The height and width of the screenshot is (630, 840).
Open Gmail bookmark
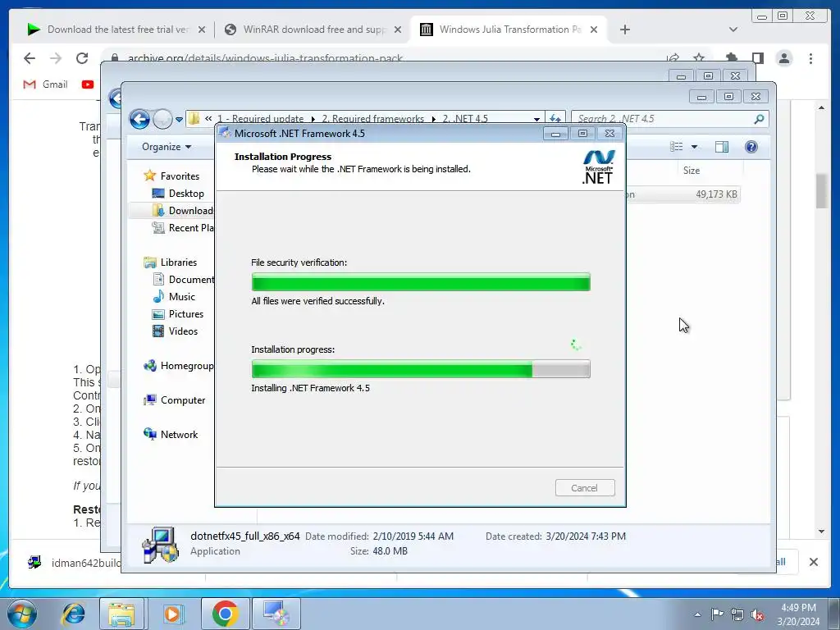[46, 84]
